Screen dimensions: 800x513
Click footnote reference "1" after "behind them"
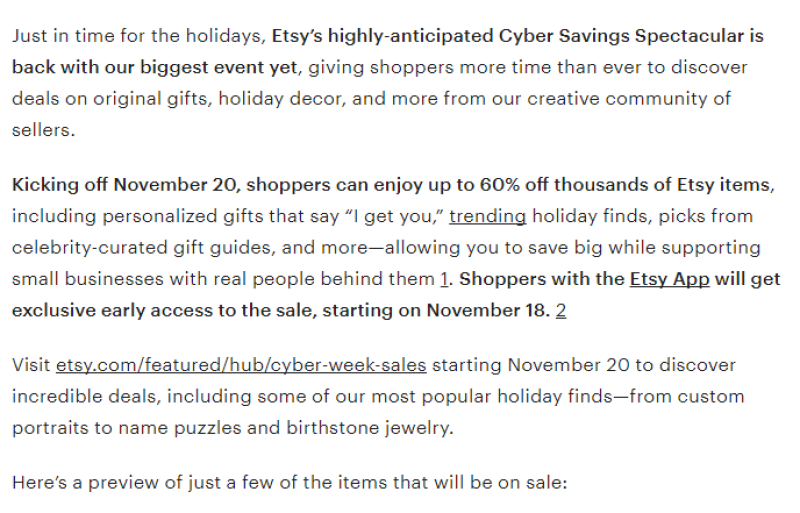pyautogui.click(x=444, y=279)
